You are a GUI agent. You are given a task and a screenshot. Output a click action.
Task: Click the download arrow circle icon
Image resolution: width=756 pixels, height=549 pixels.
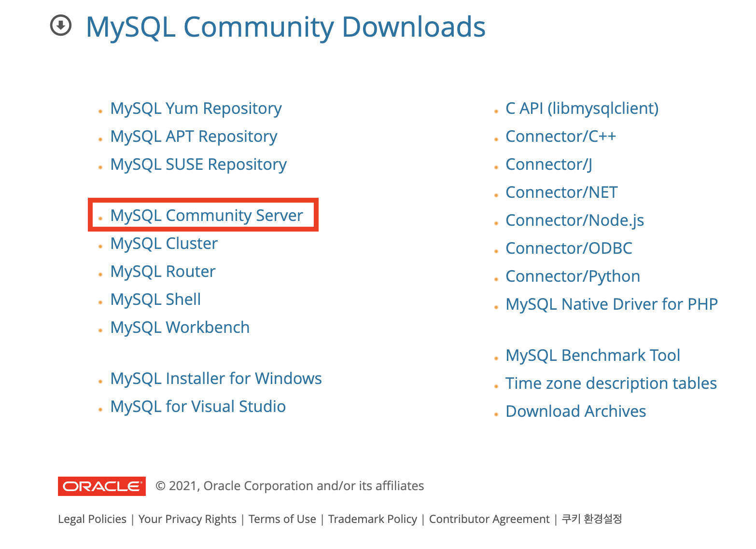click(x=61, y=26)
